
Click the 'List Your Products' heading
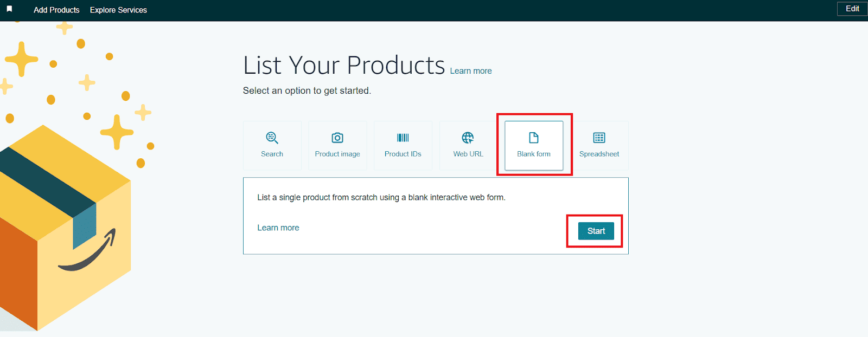(344, 66)
